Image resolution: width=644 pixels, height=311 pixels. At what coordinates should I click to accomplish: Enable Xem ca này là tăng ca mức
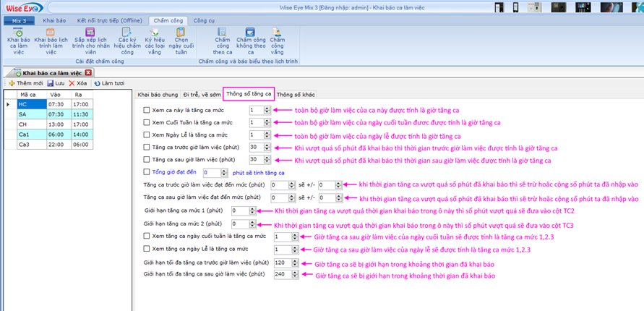pyautogui.click(x=147, y=110)
